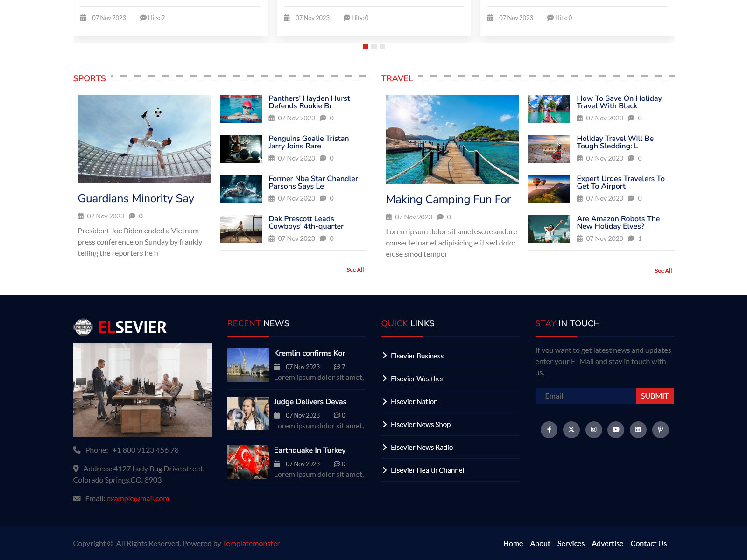
Task: Click the YouTube social icon
Action: [616, 429]
